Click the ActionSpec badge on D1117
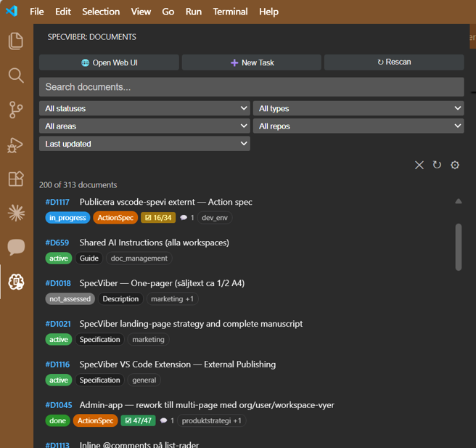The height and width of the screenshot is (448, 476). tap(115, 218)
